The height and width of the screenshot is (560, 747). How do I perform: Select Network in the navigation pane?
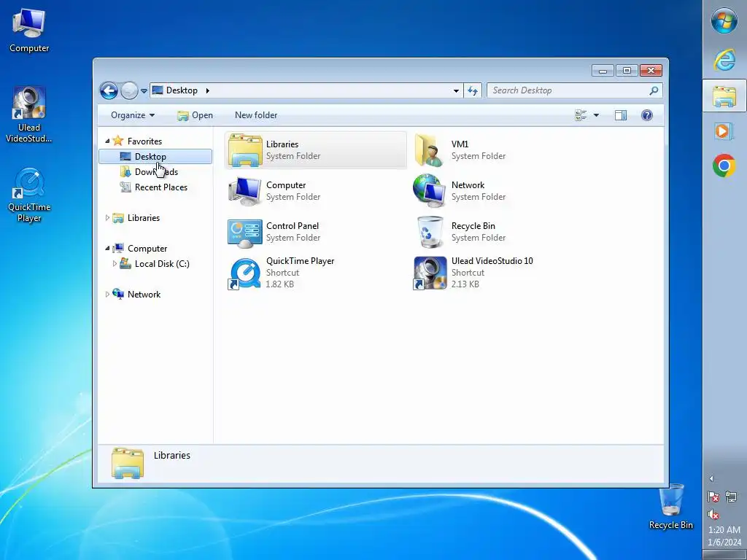[144, 295]
